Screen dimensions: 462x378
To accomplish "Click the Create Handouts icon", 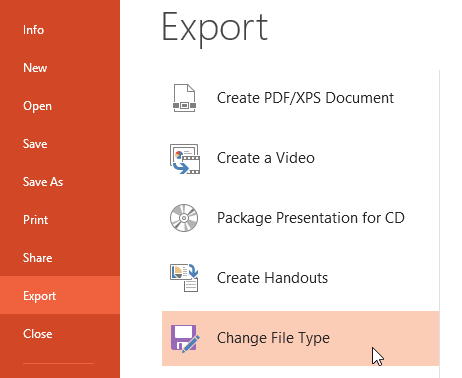I will tap(184, 278).
